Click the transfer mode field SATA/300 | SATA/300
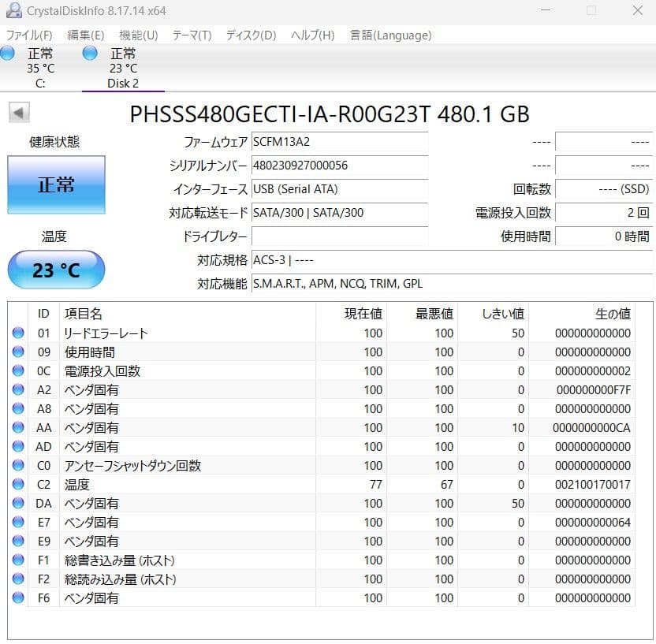656x644 pixels. (x=339, y=213)
